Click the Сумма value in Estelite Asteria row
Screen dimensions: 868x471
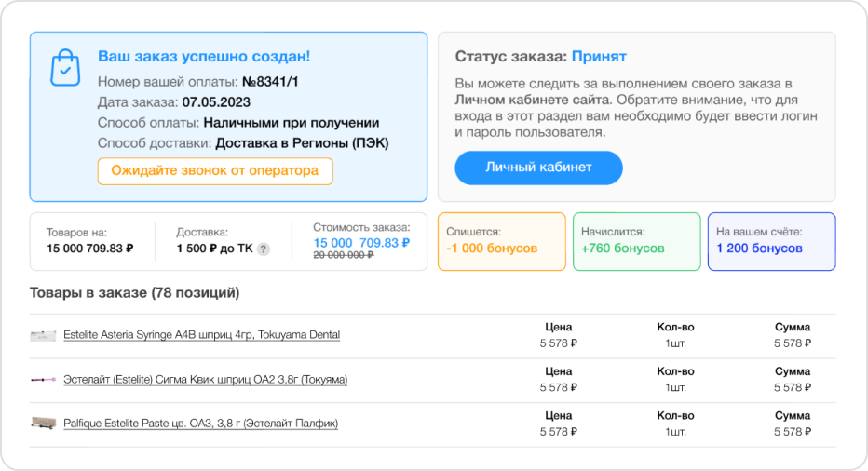tap(793, 343)
